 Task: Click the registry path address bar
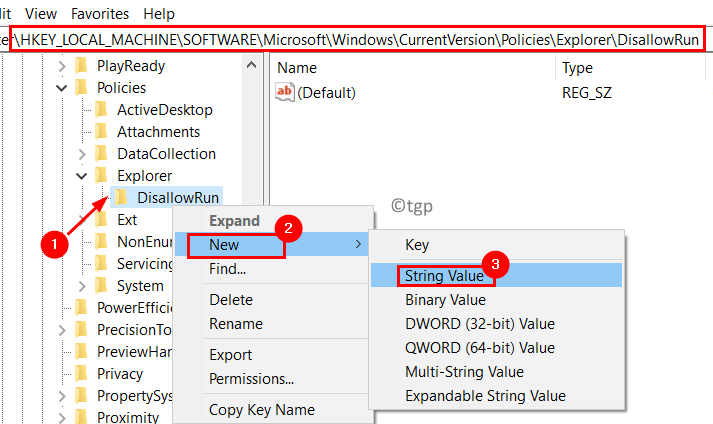coord(356,40)
